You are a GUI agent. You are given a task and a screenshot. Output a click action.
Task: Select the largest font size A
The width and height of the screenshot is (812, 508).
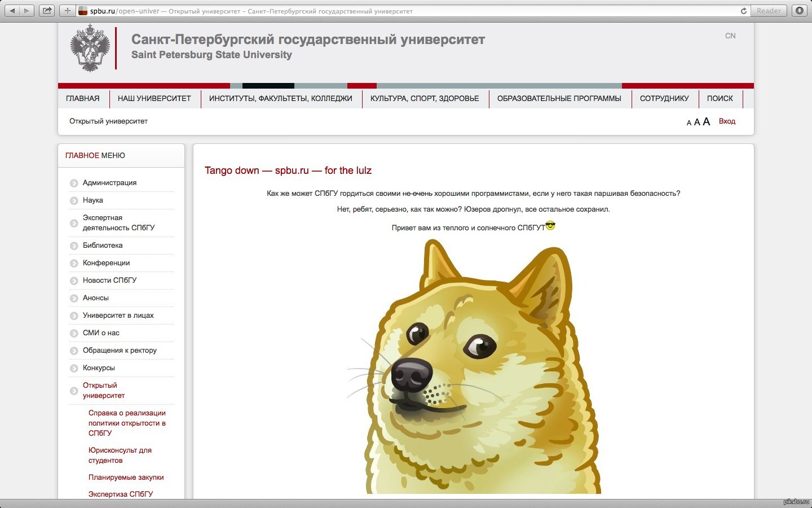point(707,121)
